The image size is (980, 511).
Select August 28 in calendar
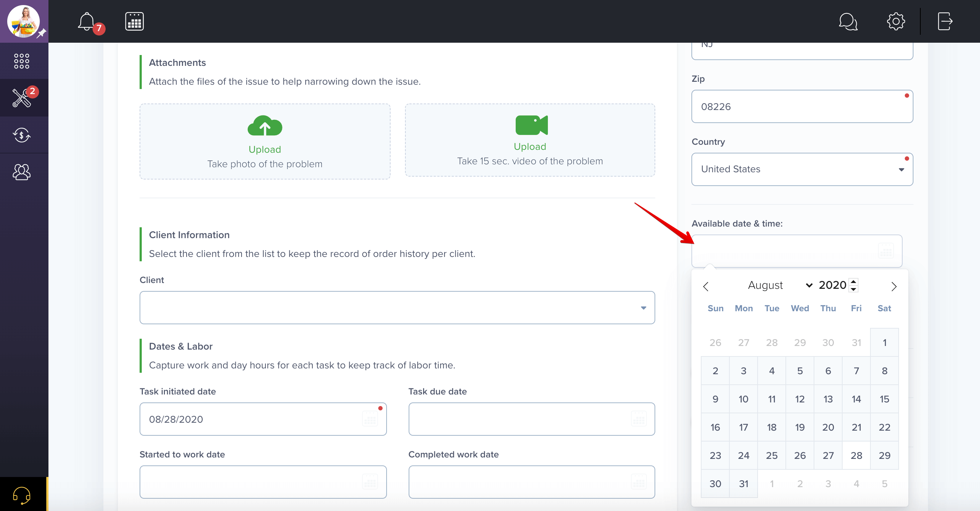tap(856, 455)
